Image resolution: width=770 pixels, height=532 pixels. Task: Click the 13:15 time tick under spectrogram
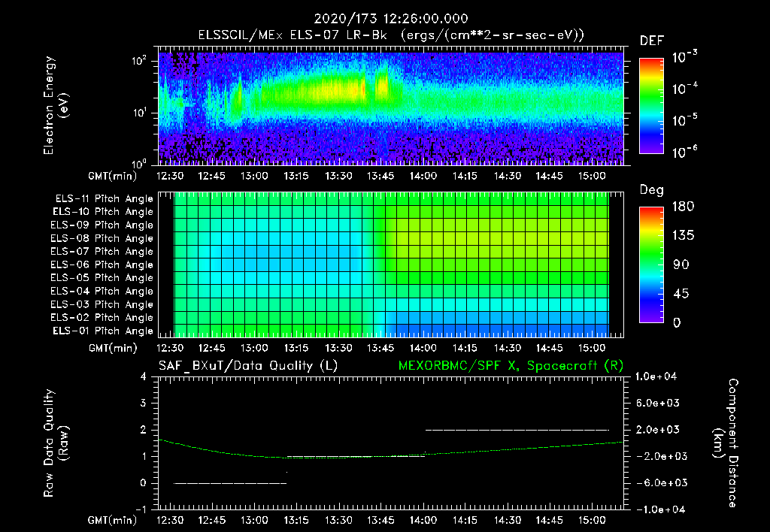click(296, 176)
